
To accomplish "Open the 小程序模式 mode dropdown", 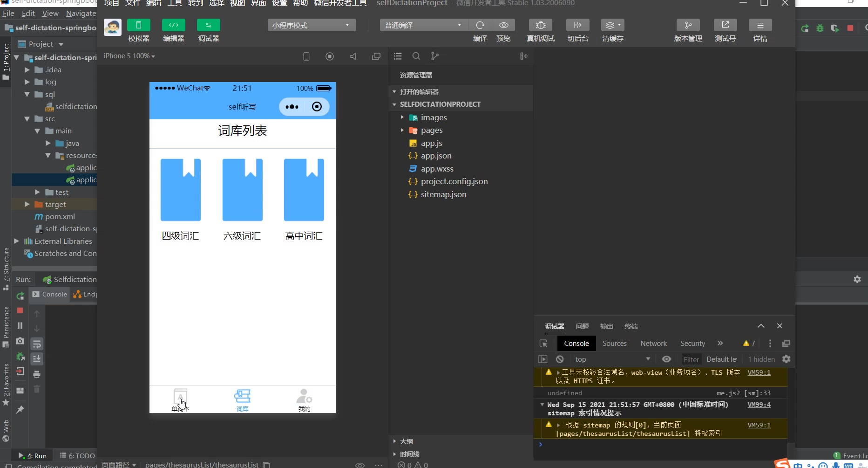I will point(312,25).
